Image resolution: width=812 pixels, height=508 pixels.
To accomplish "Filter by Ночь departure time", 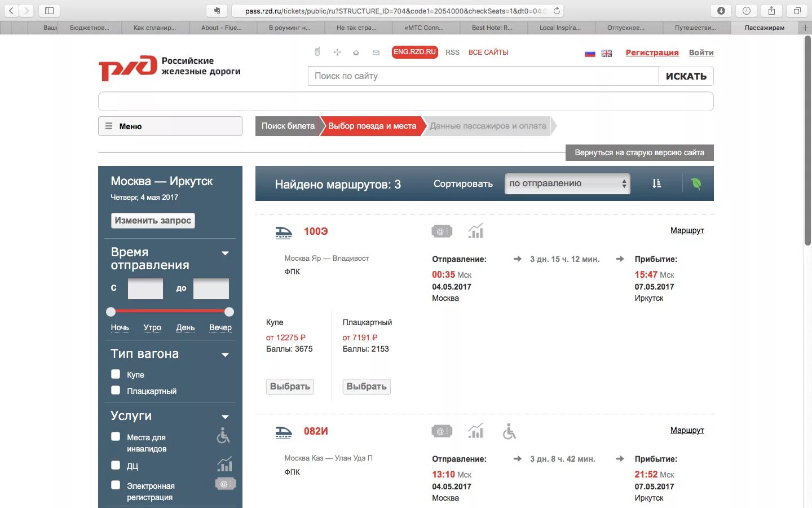I will click(120, 327).
